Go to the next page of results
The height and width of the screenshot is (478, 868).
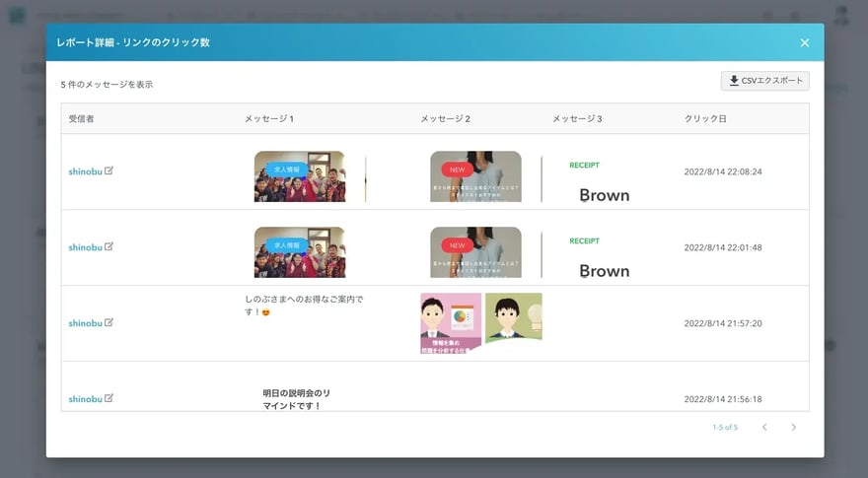coord(793,428)
